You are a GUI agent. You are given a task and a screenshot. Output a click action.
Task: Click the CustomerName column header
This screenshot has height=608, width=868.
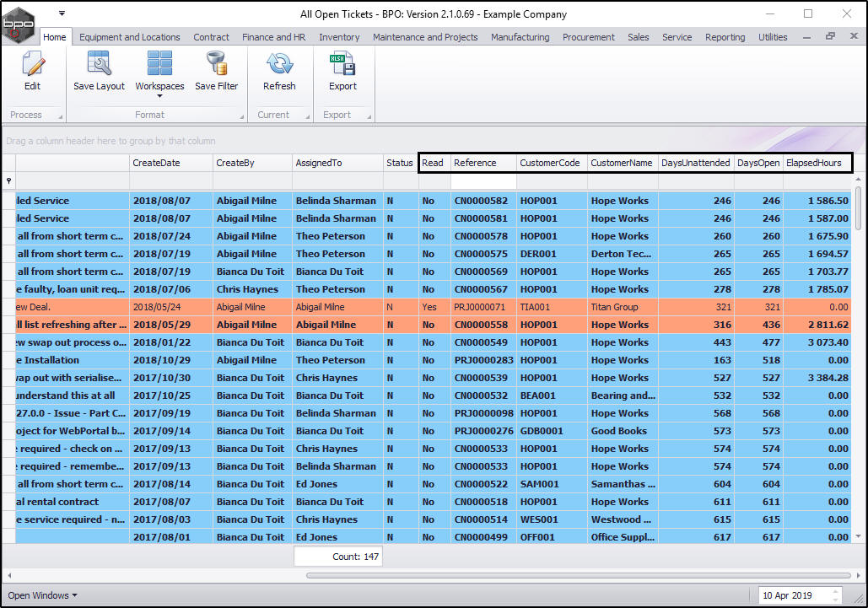click(622, 163)
